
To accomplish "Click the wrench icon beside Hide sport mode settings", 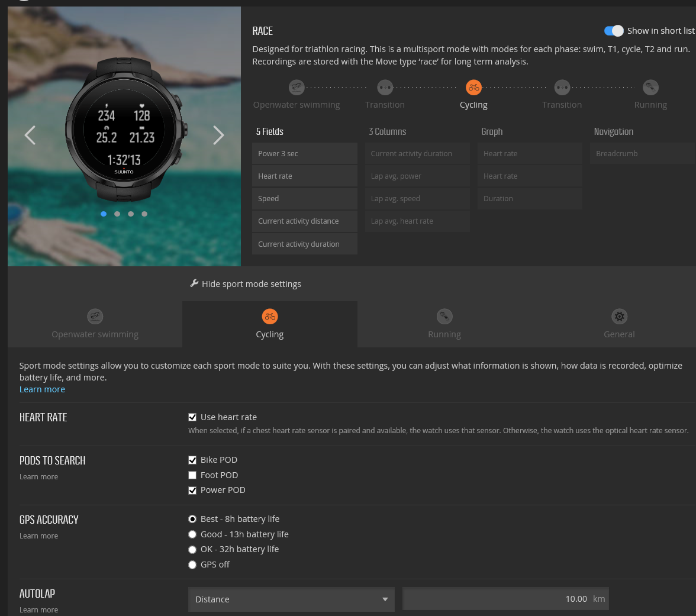I will click(x=194, y=283).
